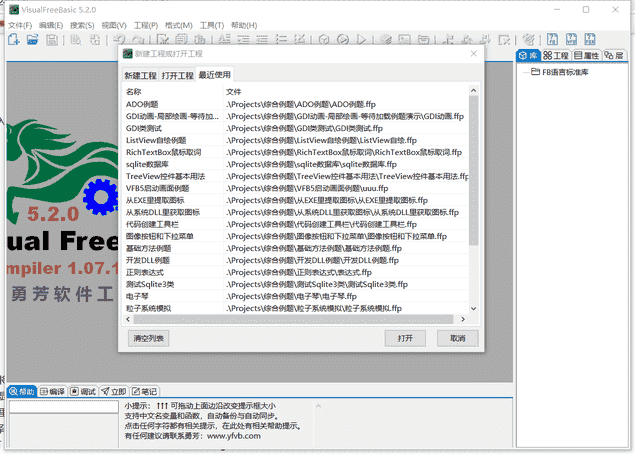
Task: Click the Open folder toolbar icon
Action: pos(32,39)
